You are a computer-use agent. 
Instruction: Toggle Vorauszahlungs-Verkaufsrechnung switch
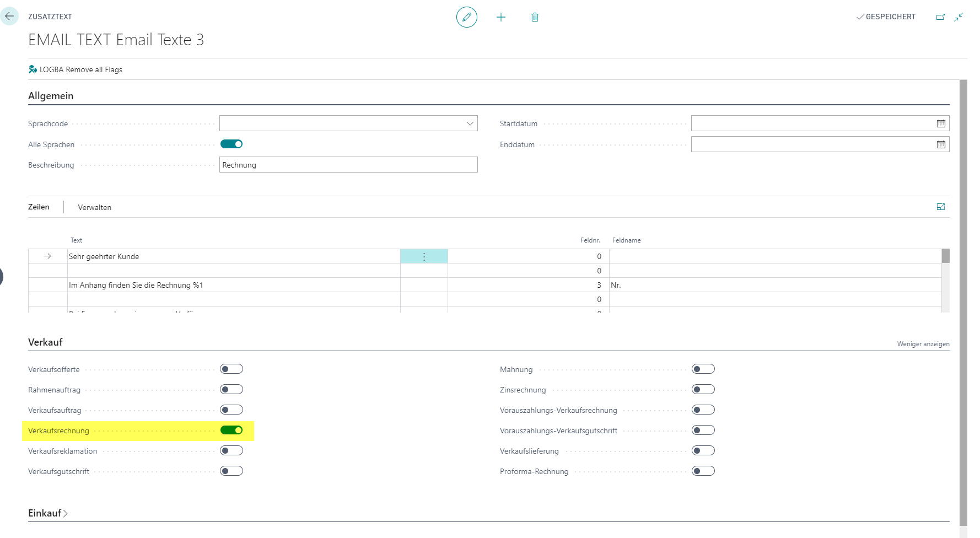(x=703, y=410)
